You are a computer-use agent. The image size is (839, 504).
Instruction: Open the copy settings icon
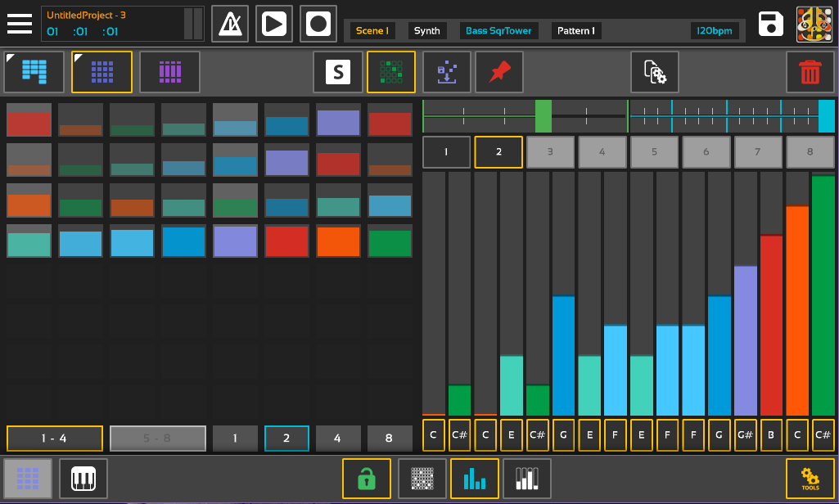pyautogui.click(x=655, y=72)
